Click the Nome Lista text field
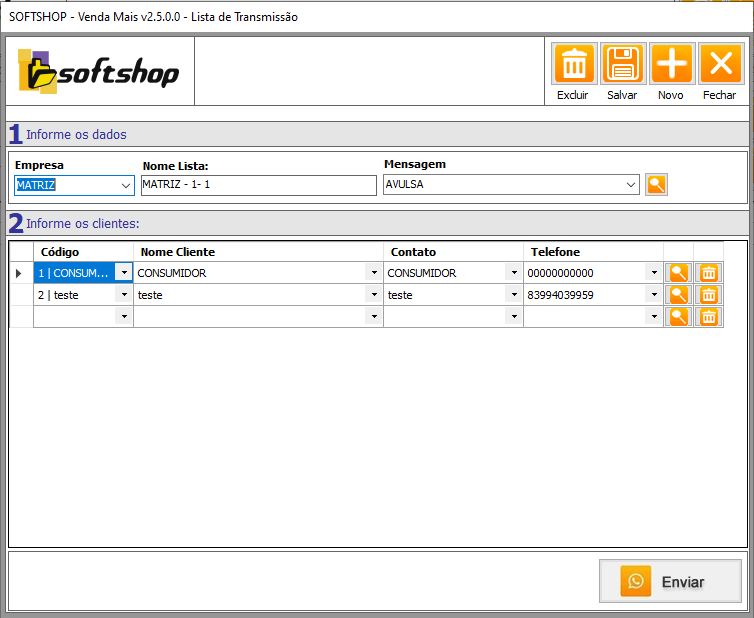This screenshot has height=618, width=754. pyautogui.click(x=257, y=185)
